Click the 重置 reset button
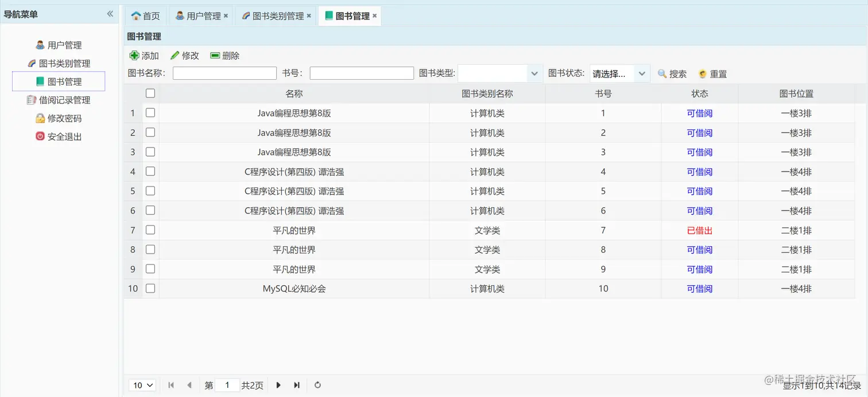868x397 pixels. coord(712,73)
